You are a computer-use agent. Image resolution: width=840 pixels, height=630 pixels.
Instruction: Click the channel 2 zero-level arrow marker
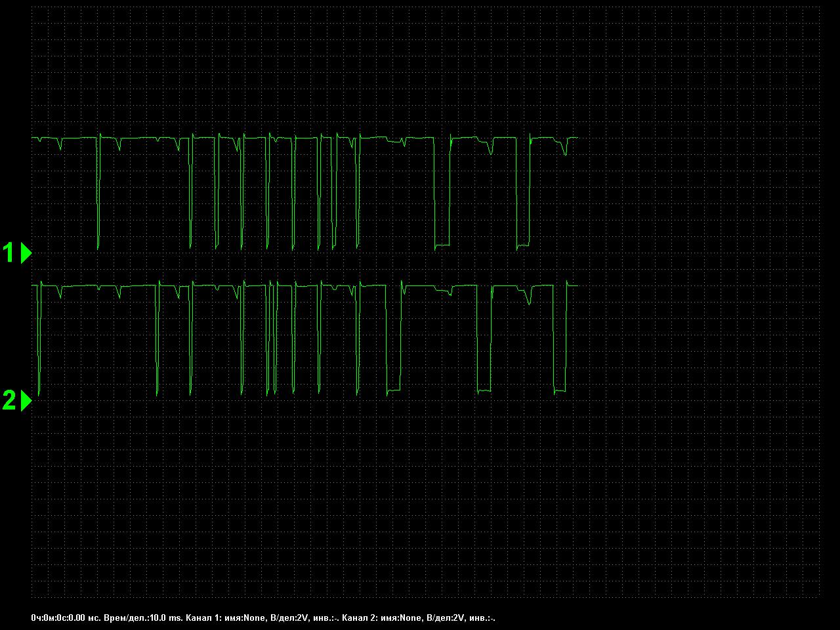[26, 400]
